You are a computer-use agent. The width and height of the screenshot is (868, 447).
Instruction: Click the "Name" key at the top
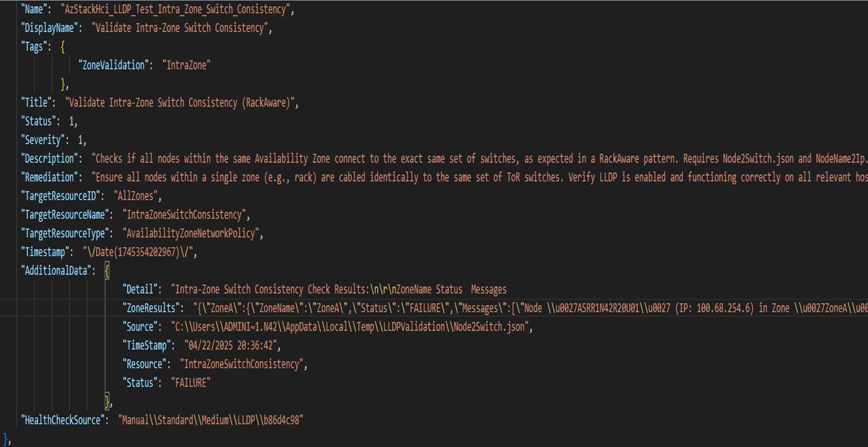[35, 9]
